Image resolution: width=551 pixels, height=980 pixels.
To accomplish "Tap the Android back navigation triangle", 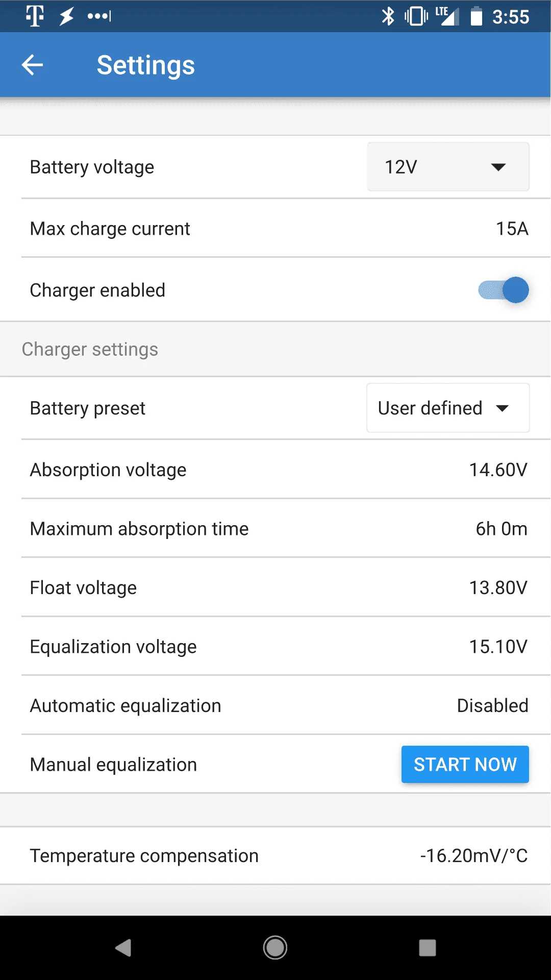I will point(123,948).
